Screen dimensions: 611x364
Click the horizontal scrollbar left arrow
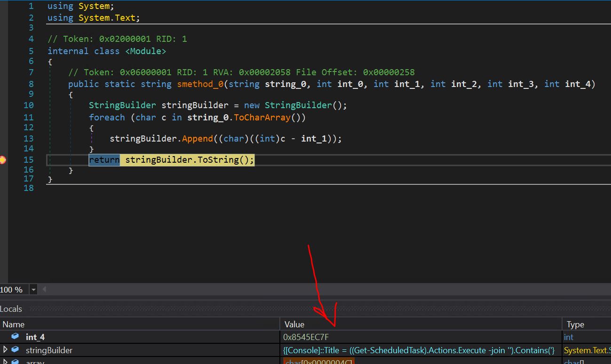tap(44, 290)
